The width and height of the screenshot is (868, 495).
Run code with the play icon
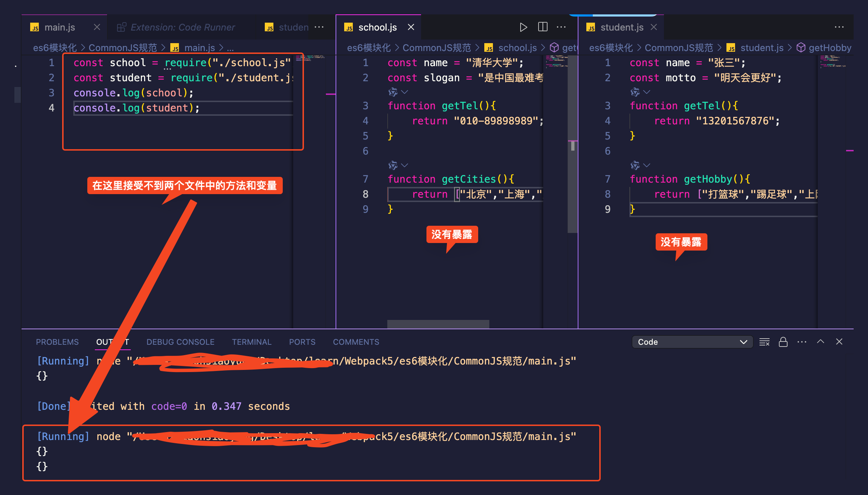point(523,27)
